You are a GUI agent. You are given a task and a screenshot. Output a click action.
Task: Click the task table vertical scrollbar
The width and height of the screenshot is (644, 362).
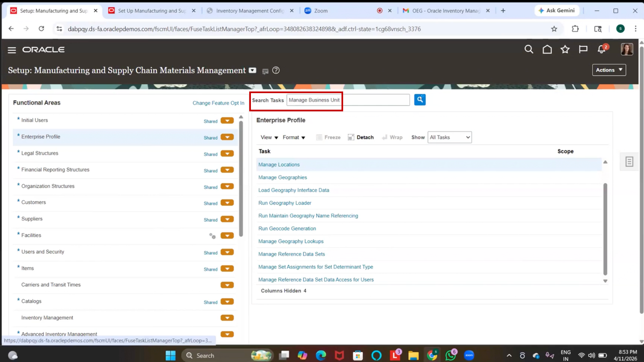(605, 229)
